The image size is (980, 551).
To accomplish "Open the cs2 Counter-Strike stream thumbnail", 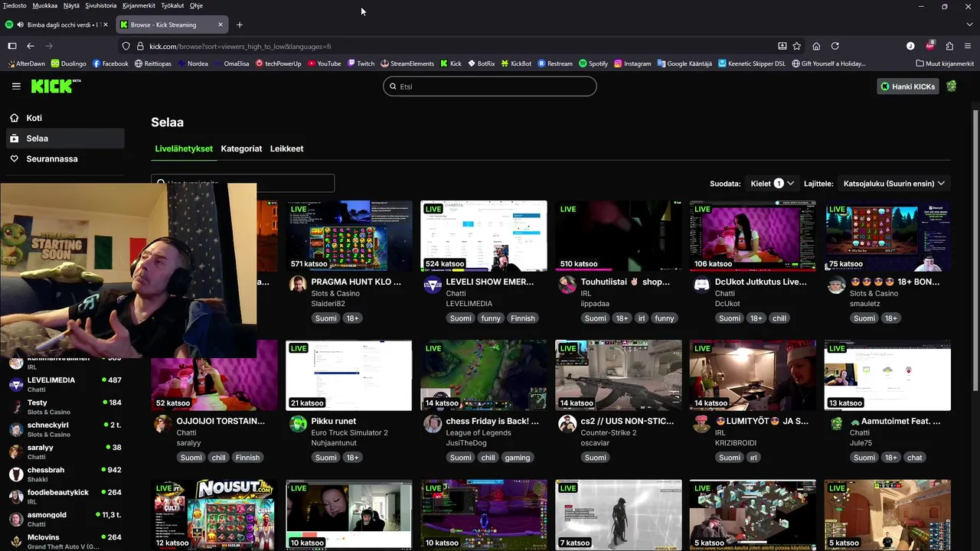I will tap(619, 375).
